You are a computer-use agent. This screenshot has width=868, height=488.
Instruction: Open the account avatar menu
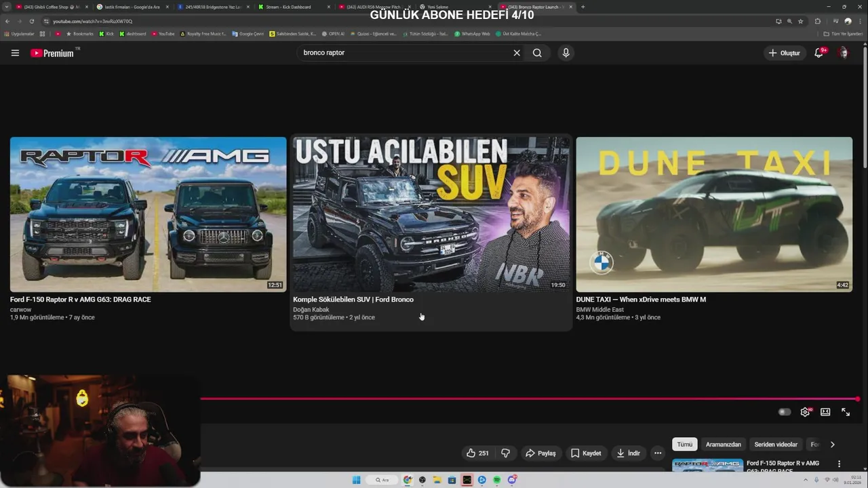[843, 53]
